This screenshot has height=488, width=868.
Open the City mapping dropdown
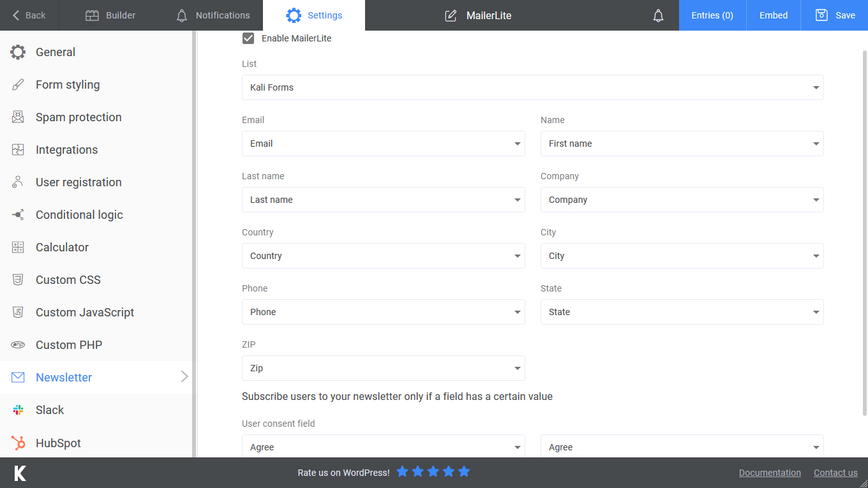pos(682,256)
